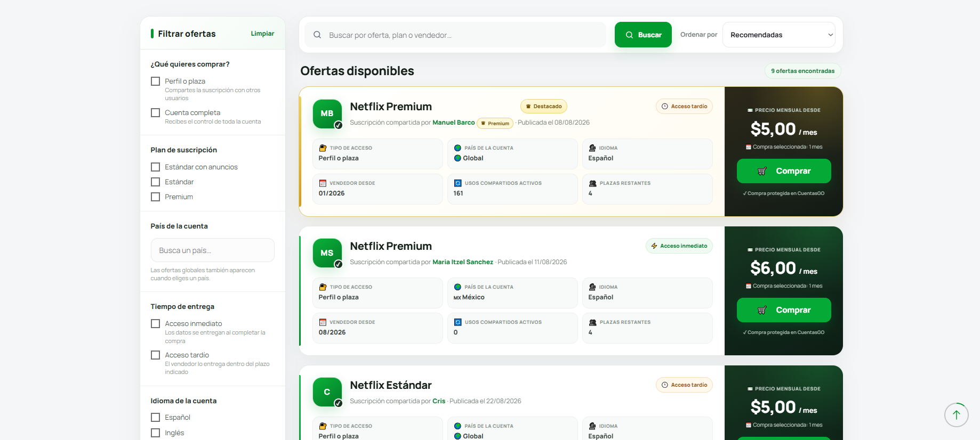Screen dimensions: 980x440
Task: Open seller Maria Itzel Sanchez's profile
Action: click(463, 262)
